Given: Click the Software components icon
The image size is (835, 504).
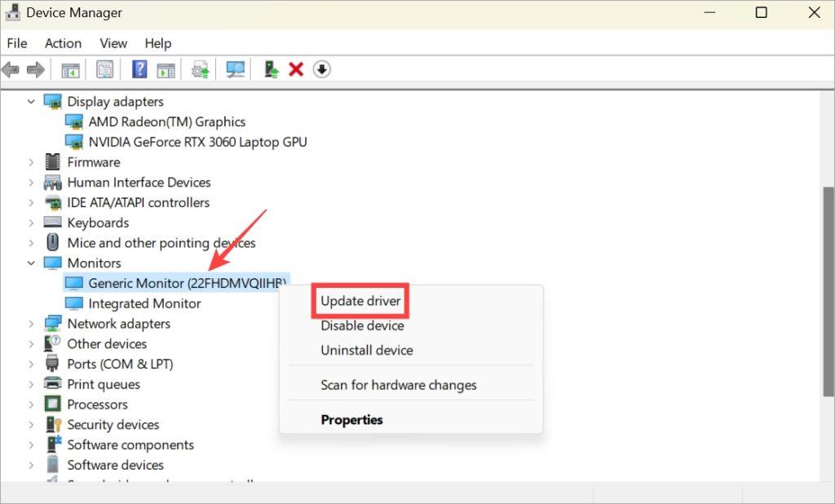Looking at the screenshot, I should coord(54,444).
